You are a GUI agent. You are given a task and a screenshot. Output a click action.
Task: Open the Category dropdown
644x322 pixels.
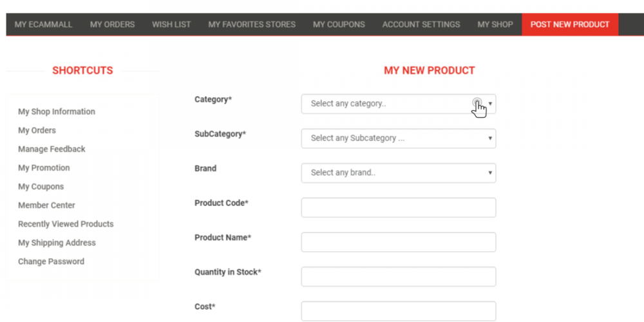[x=399, y=104]
